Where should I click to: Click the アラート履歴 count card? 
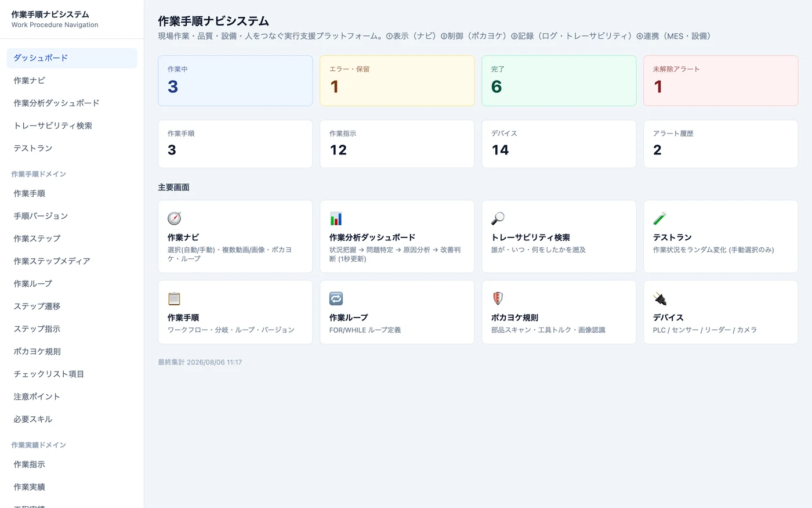pos(721,144)
